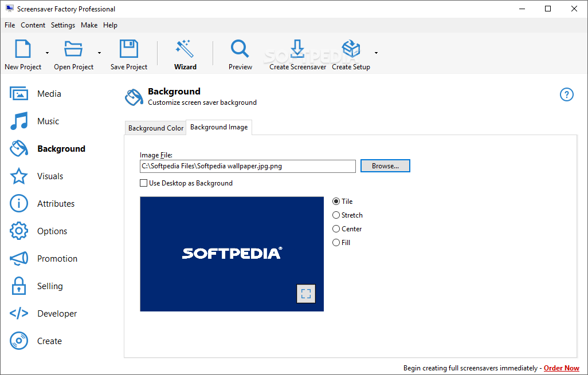The width and height of the screenshot is (588, 375).
Task: Open the Attributes sidebar section
Action: 42,203
